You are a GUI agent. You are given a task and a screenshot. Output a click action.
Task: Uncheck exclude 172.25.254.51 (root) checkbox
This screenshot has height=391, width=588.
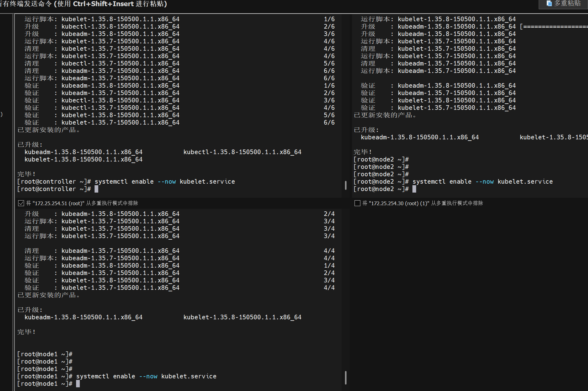(21, 203)
